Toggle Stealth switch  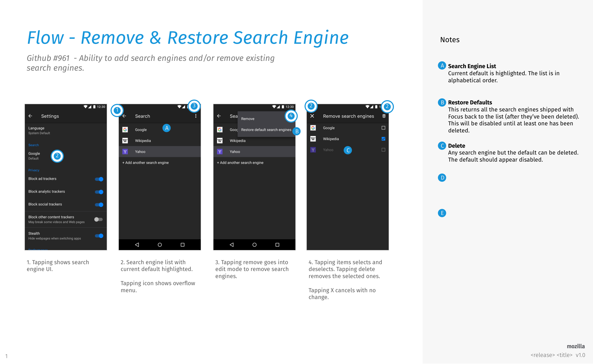click(99, 236)
